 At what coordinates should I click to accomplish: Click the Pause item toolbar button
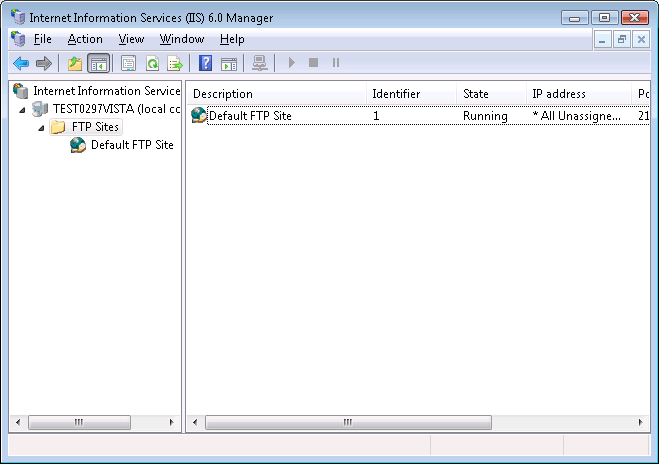pyautogui.click(x=336, y=63)
